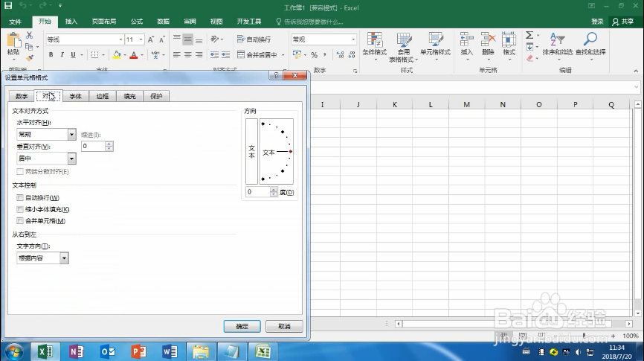Click the Percent Style icon
The width and height of the screenshot is (644, 361).
click(315, 54)
